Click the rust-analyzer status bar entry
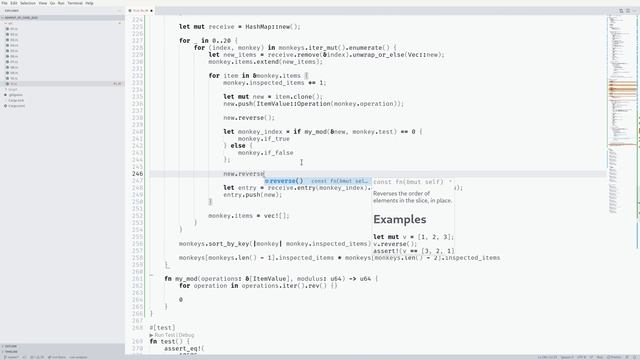Viewport: 640px width, 360px height. pyautogui.click(x=78, y=357)
